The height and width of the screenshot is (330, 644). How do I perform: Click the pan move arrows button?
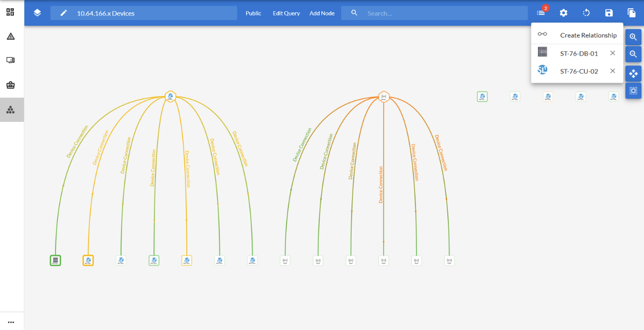[x=633, y=74]
